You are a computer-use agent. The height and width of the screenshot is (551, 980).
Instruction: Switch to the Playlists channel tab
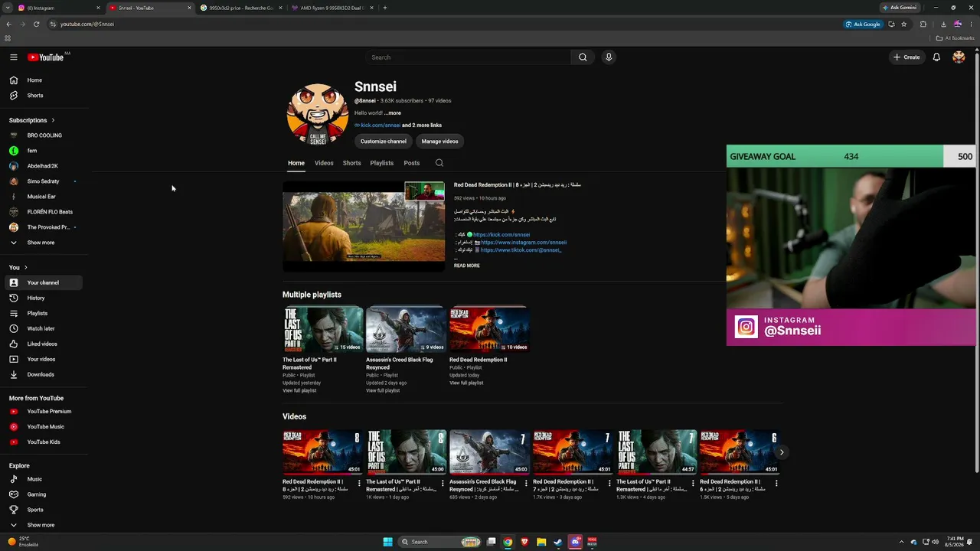(x=381, y=163)
